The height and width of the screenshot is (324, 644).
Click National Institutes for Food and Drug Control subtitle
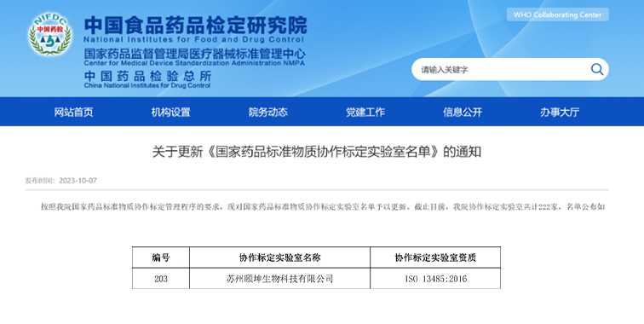[x=193, y=40]
